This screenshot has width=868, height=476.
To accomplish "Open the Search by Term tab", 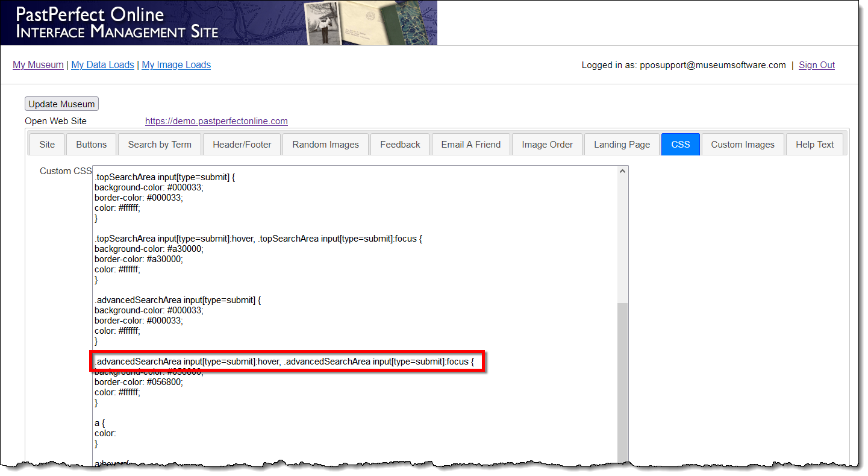I will (160, 145).
